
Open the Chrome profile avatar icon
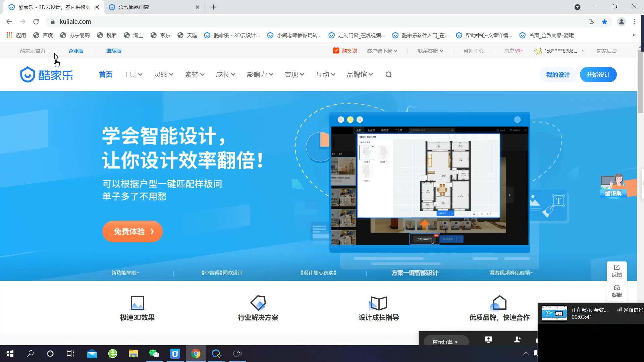pyautogui.click(x=621, y=22)
